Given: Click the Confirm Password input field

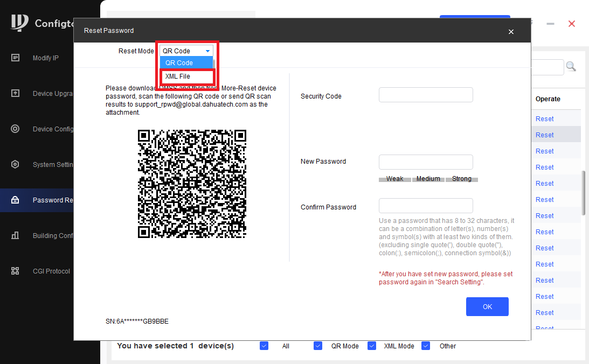Looking at the screenshot, I should point(426,206).
